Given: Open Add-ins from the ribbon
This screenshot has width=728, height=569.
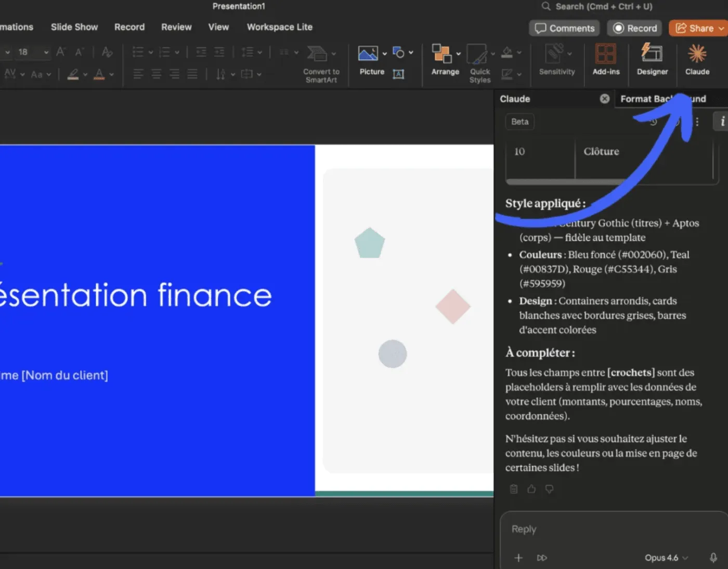Looking at the screenshot, I should [x=606, y=59].
